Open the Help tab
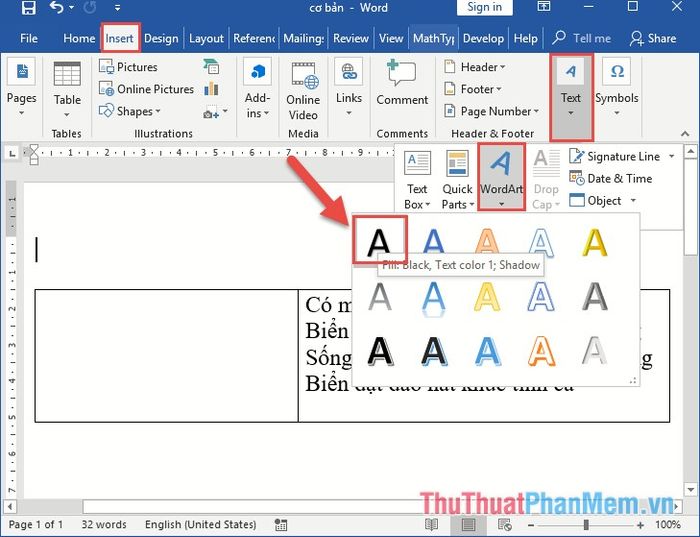The height and width of the screenshot is (537, 700). (525, 38)
